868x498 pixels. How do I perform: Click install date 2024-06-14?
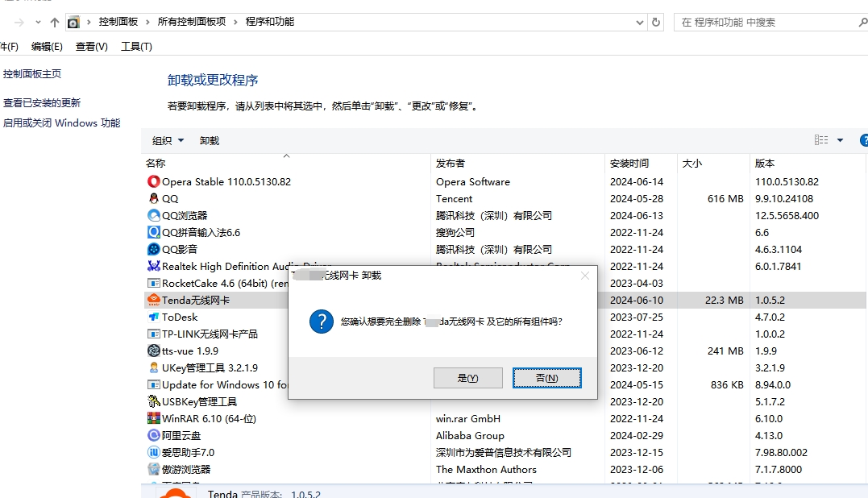pyautogui.click(x=637, y=181)
